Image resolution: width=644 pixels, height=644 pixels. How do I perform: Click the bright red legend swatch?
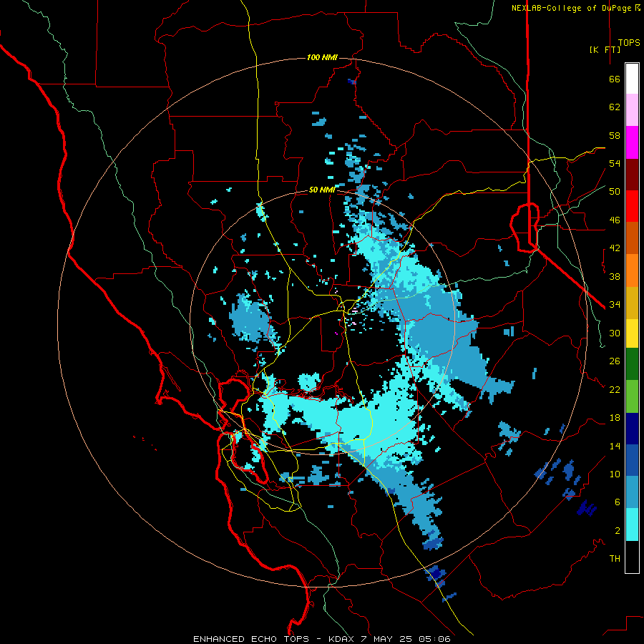[x=632, y=206]
